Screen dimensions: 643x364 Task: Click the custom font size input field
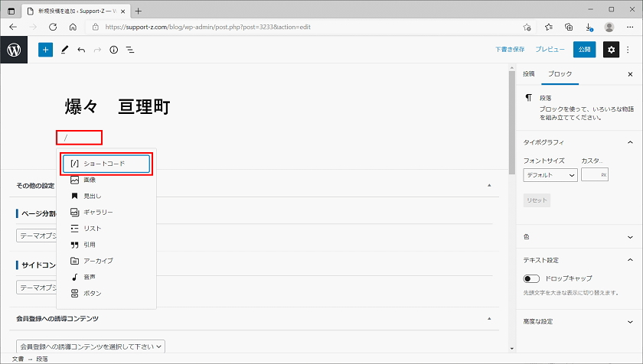click(591, 175)
